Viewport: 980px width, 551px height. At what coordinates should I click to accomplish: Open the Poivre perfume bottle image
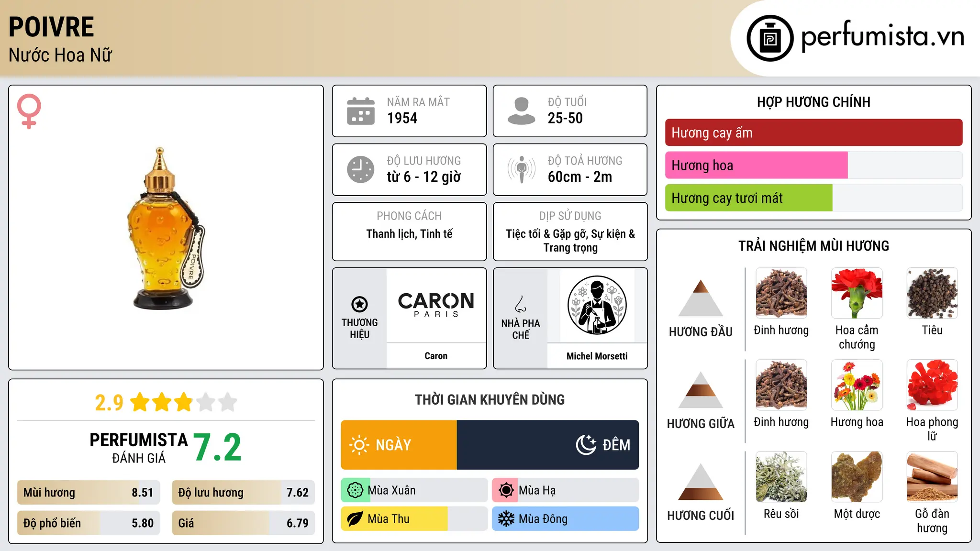pos(166,228)
